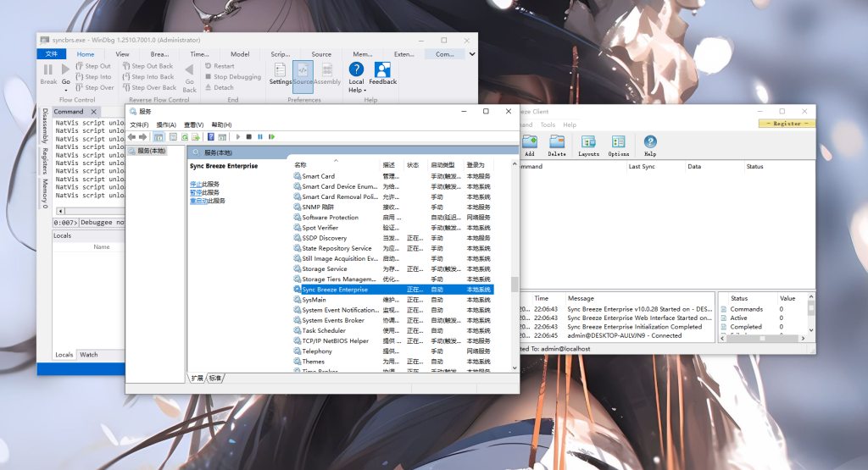Click the Break button in WinDbg
The width and height of the screenshot is (868, 470).
pos(48,74)
